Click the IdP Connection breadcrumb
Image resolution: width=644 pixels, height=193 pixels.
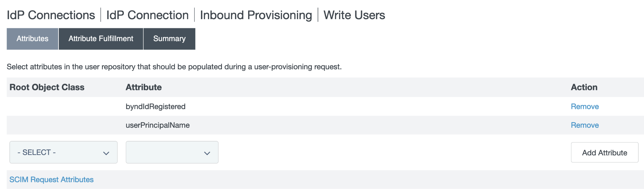[147, 15]
